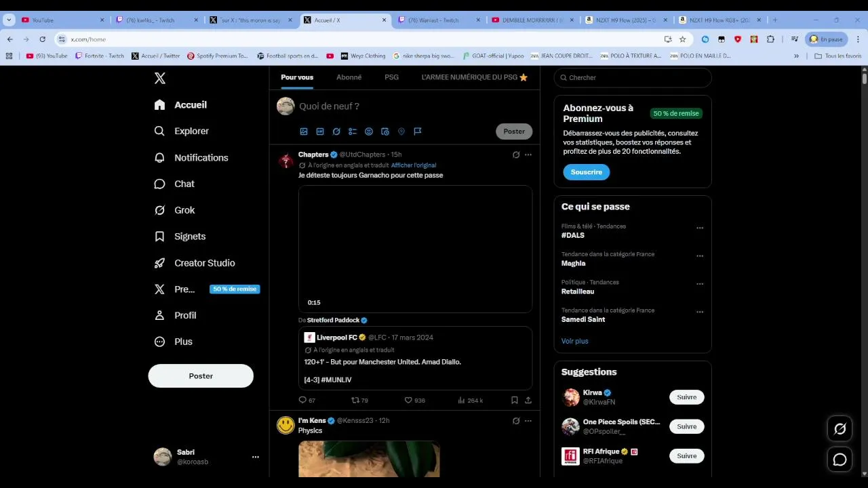This screenshot has height=488, width=868.
Task: Click Grok icon on I'm Kens post
Action: click(x=516, y=421)
